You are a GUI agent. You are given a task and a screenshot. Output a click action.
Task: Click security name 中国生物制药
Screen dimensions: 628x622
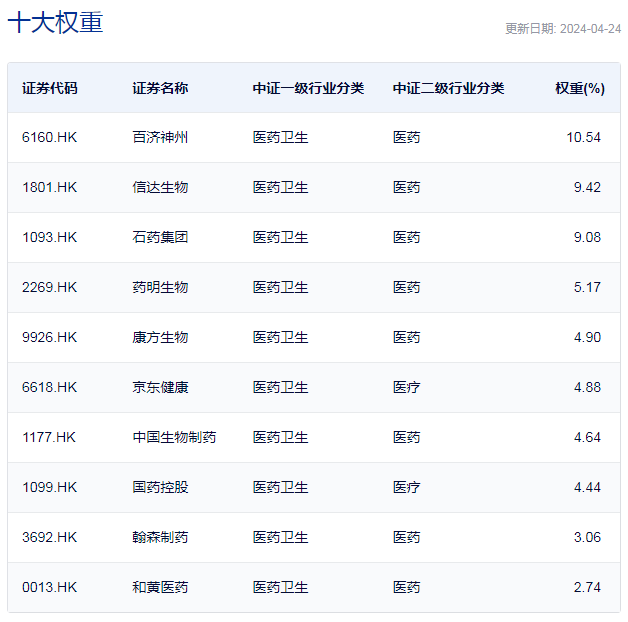tap(174, 437)
